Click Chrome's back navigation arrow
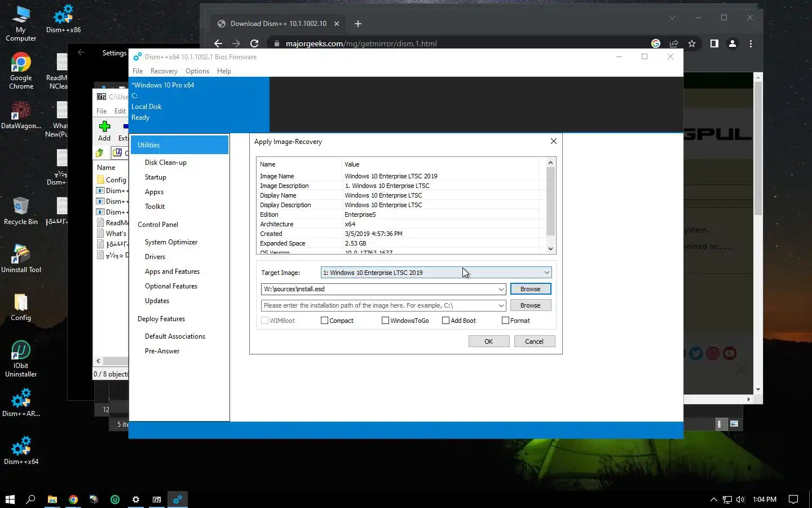 coord(218,43)
